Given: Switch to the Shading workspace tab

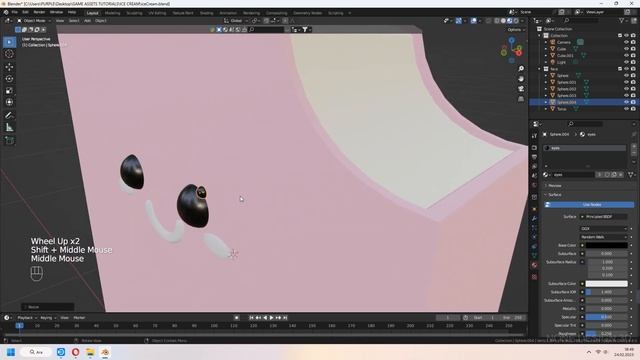Looking at the screenshot, I should 207,13.
